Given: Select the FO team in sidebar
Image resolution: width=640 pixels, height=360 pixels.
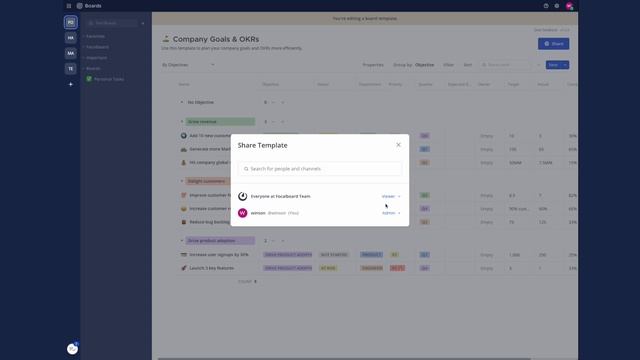Looking at the screenshot, I should (71, 22).
